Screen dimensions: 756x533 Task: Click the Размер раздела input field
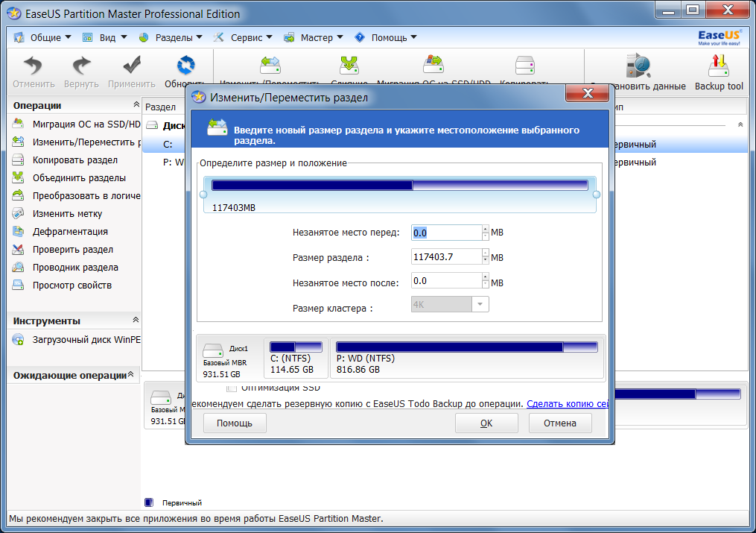[x=446, y=256]
